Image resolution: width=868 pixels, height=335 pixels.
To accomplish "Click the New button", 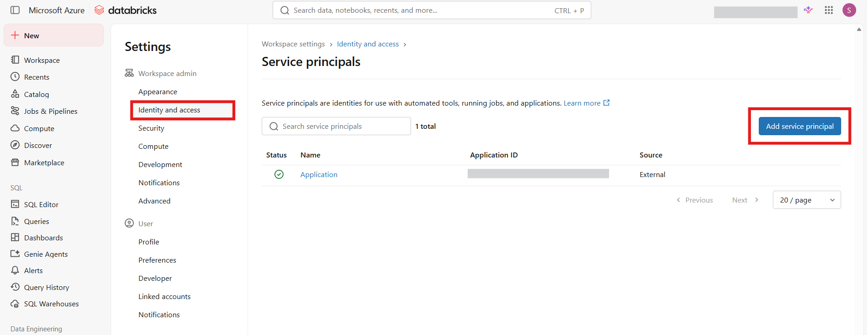I will (54, 36).
